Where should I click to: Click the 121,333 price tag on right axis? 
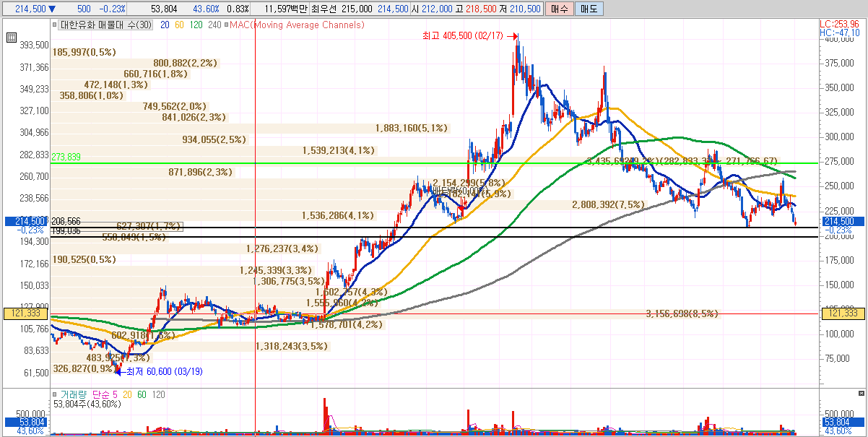(843, 313)
